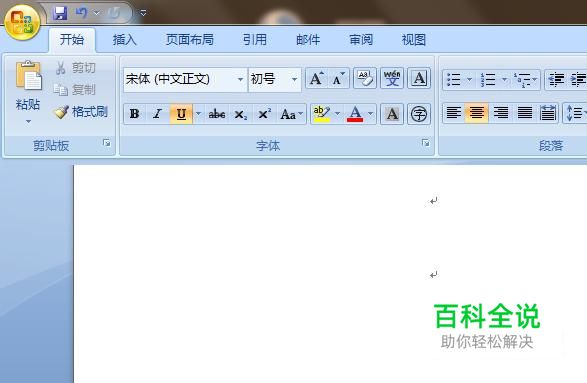This screenshot has height=383, width=587.
Task: Open highlight color dropdown arrow
Action: point(338,114)
